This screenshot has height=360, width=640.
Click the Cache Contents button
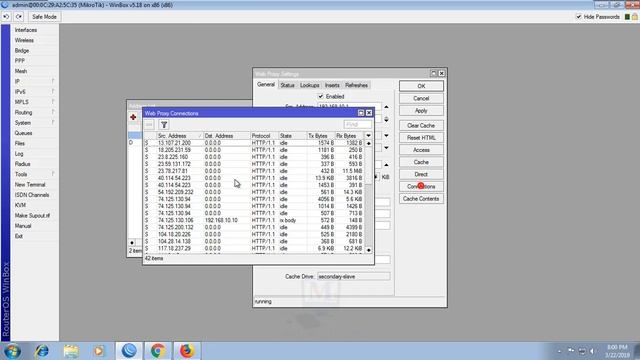point(421,199)
